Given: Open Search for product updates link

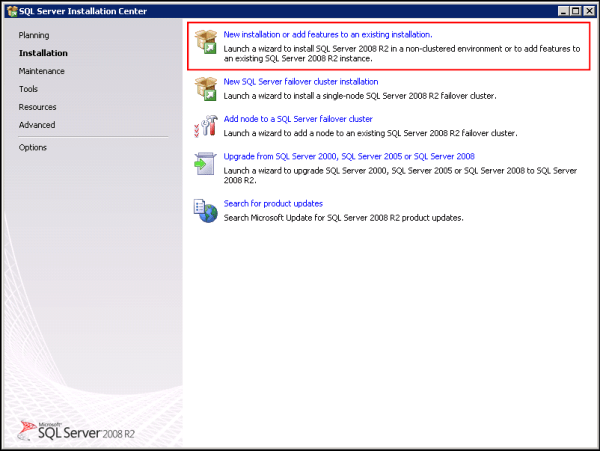Looking at the screenshot, I should coord(273,204).
